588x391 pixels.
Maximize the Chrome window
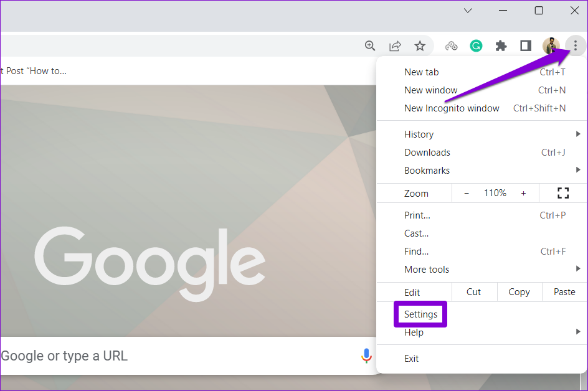(539, 11)
